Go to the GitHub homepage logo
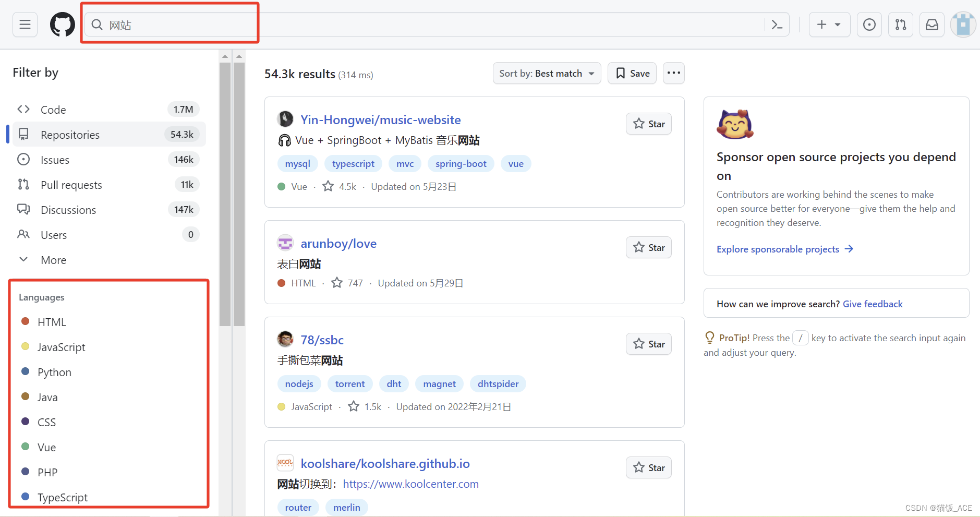The image size is (980, 517). (x=63, y=25)
